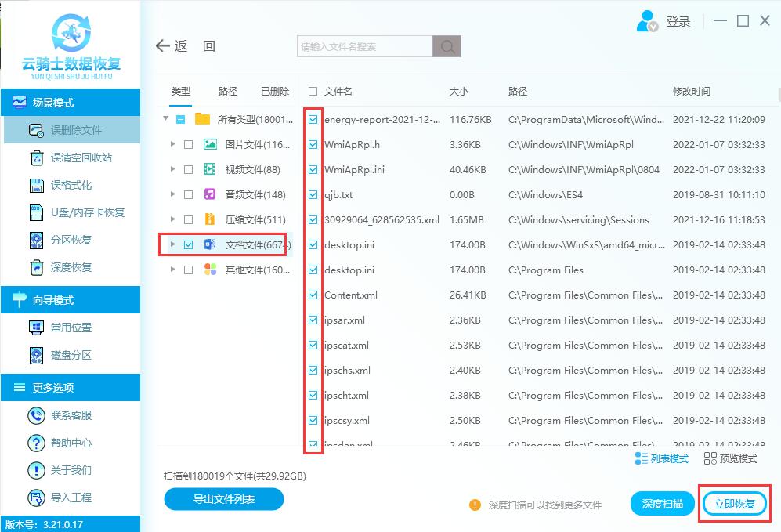Click the ipscht.xml file name

pyautogui.click(x=346, y=396)
